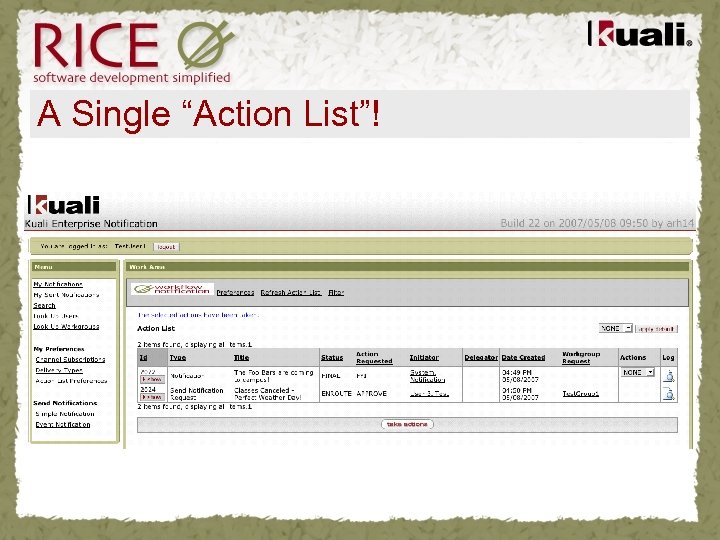The image size is (720, 540).
Task: Click the ENROUTE status cell
Action: (x=336, y=394)
